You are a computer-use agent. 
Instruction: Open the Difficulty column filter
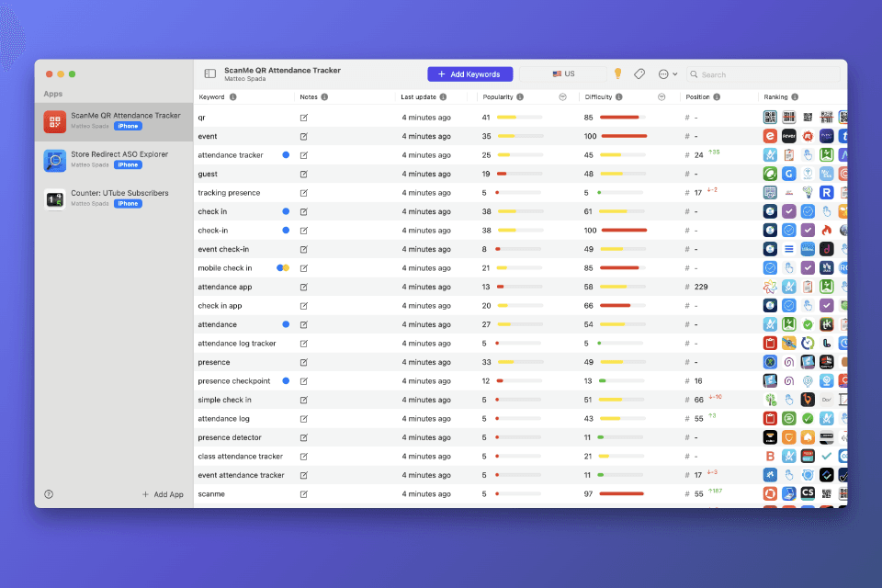661,97
